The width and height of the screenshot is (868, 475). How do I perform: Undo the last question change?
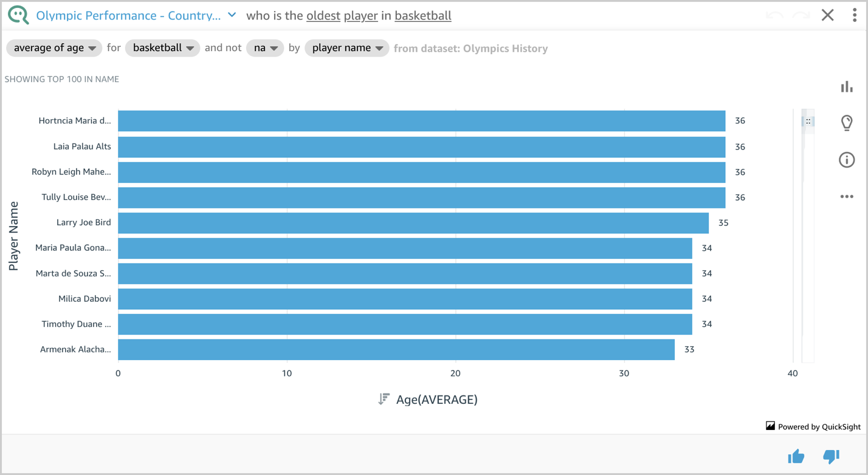(x=774, y=15)
